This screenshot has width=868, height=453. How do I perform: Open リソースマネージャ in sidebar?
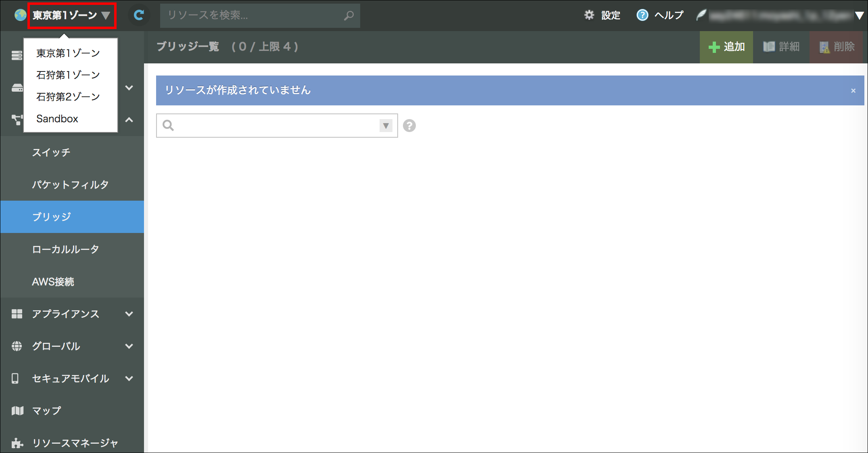[x=75, y=443]
